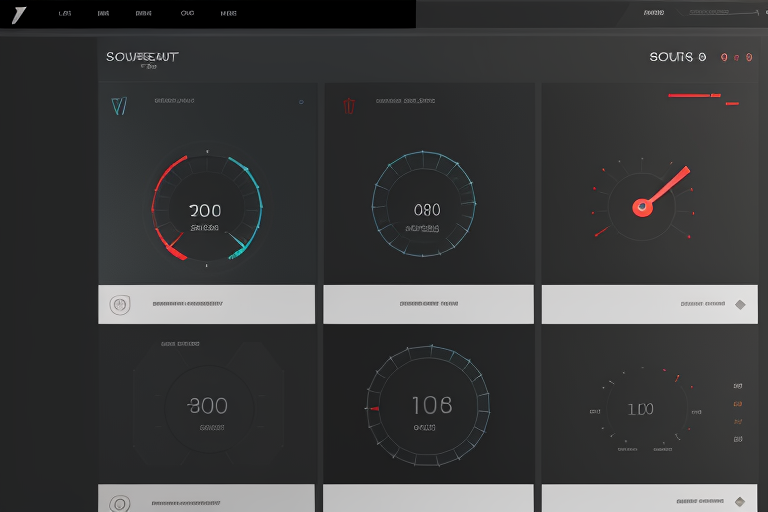Click the diamond icon in the bottom-right footer bar
Image resolution: width=768 pixels, height=512 pixels.
(740, 502)
